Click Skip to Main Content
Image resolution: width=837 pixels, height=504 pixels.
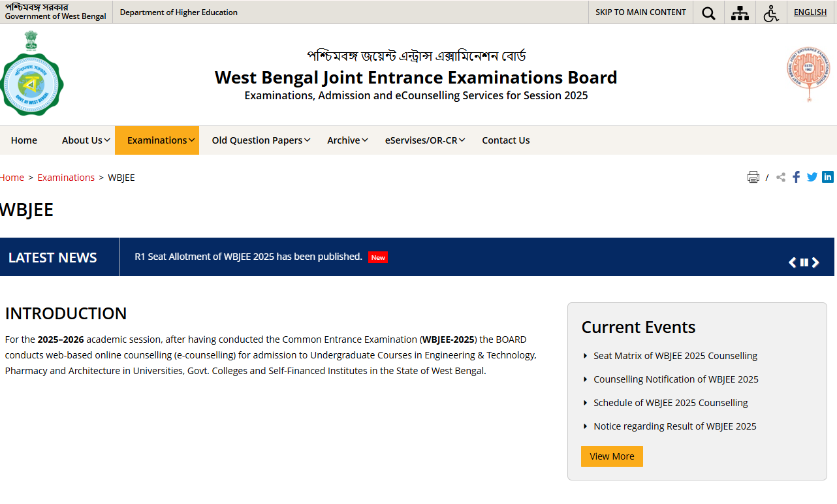click(x=640, y=12)
